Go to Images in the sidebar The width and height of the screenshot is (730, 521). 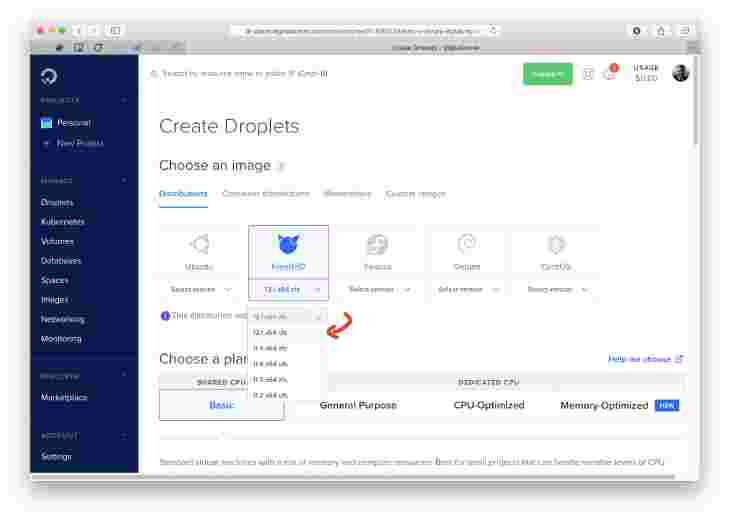point(54,300)
